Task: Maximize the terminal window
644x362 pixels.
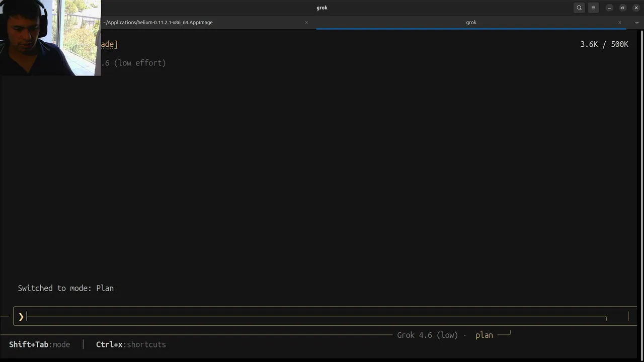Action: (x=622, y=8)
